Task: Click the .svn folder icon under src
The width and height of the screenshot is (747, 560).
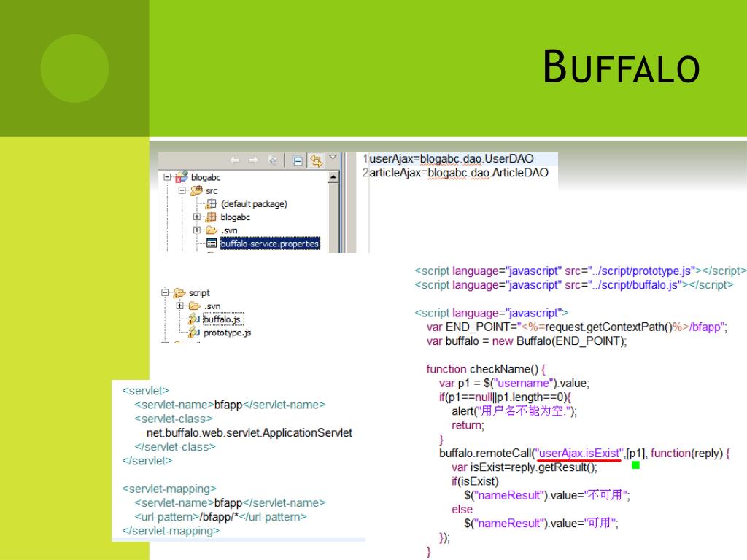Action: point(212,230)
